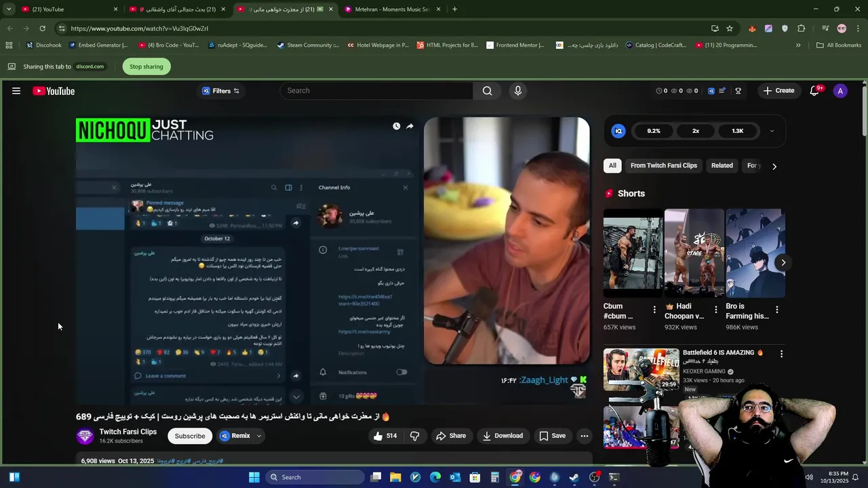Screen dimensions: 868x488
Task: Click the vidIQ blue logo in header toolbar
Action: click(x=711, y=91)
